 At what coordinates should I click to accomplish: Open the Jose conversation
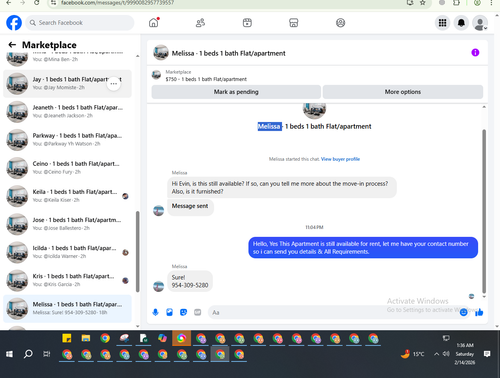point(67,224)
